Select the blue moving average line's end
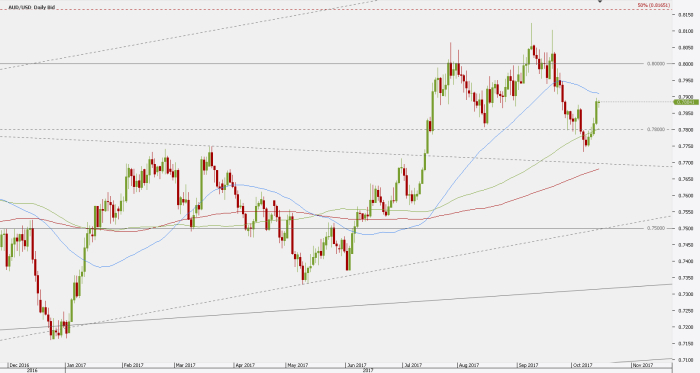The height and width of the screenshot is (373, 700). tap(598, 93)
